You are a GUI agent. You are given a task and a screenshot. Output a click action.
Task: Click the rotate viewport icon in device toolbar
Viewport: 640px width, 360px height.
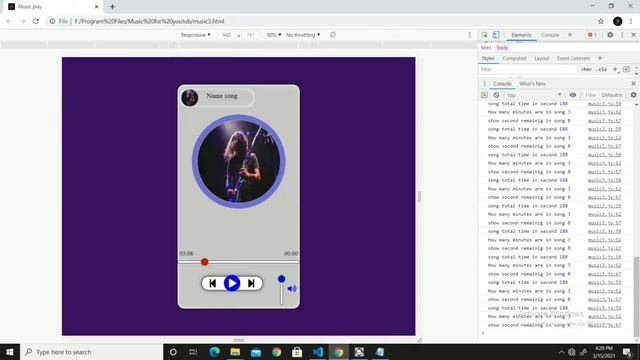point(333,35)
